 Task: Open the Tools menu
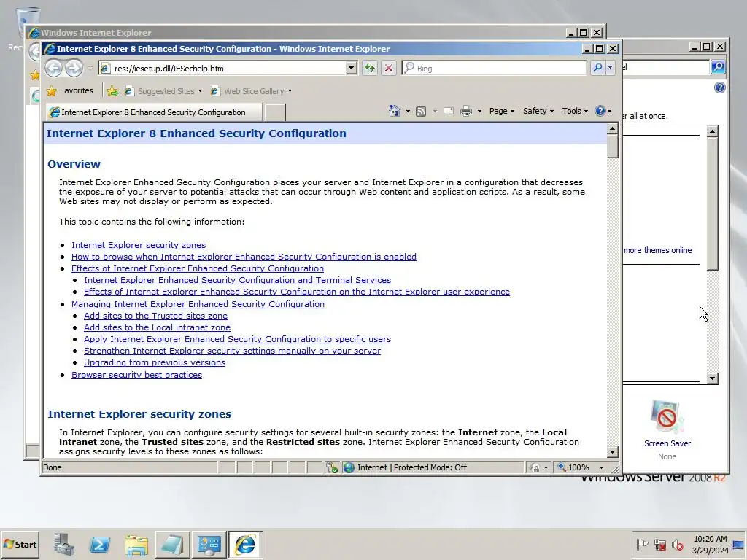[575, 111]
